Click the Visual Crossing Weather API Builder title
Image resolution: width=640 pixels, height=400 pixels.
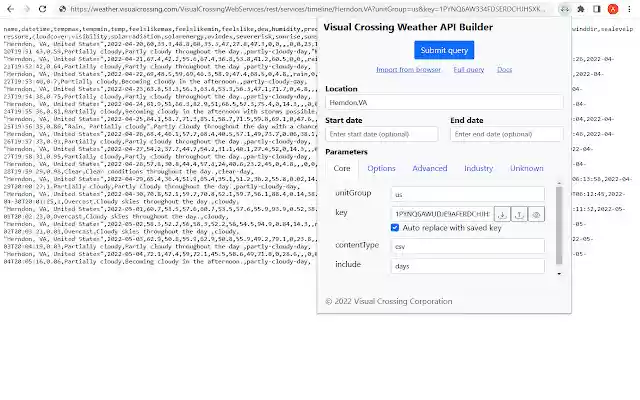[x=408, y=27]
